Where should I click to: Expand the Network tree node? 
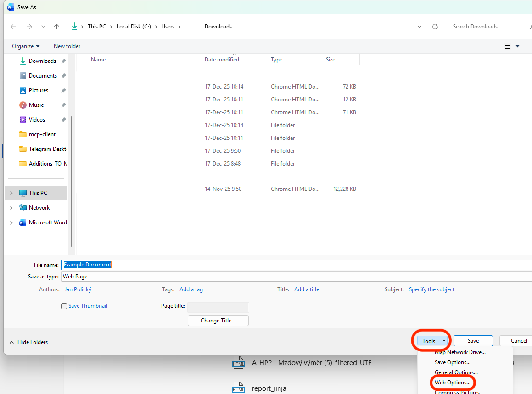tap(11, 208)
